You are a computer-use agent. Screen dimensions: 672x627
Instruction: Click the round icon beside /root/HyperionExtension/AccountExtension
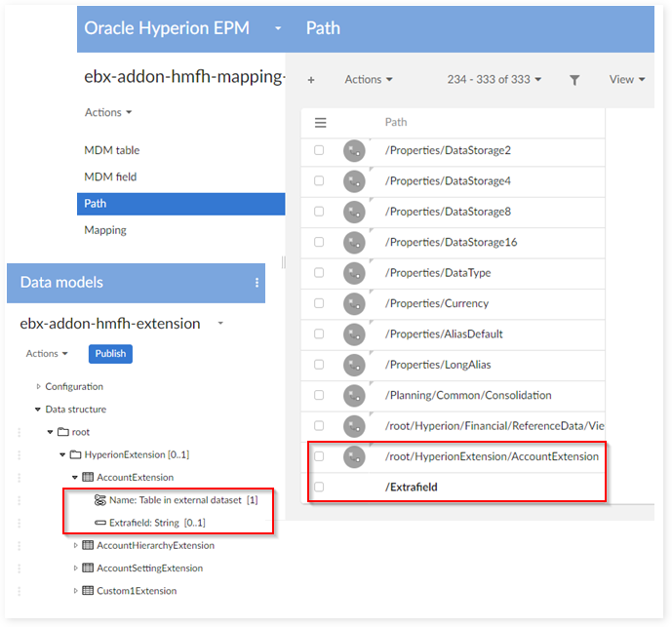(354, 457)
